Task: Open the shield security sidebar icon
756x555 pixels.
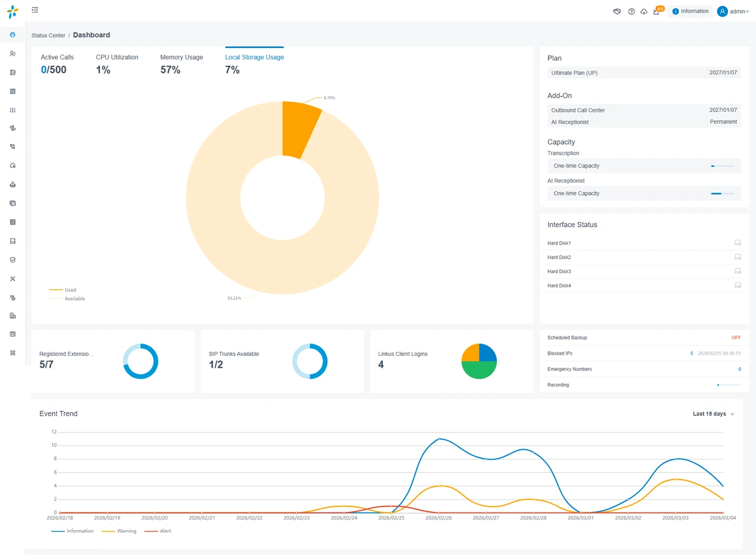Action: 12,260
